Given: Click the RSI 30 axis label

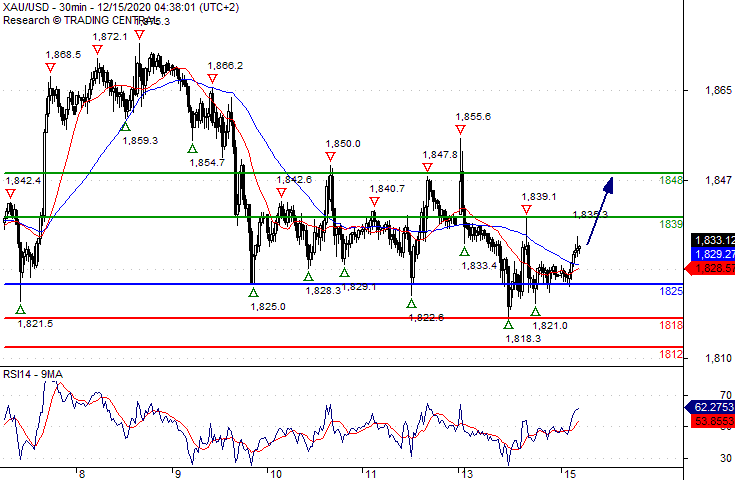Looking at the screenshot, I should click(726, 458).
